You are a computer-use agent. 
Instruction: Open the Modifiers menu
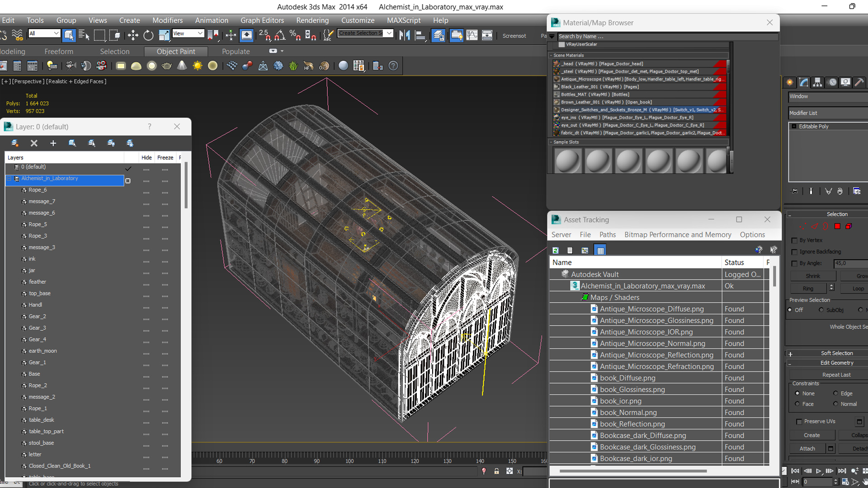(167, 20)
